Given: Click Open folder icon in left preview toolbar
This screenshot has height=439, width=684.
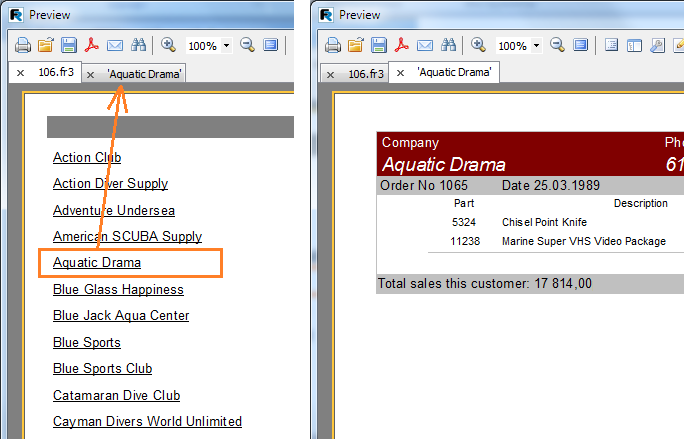Looking at the screenshot, I should coord(45,45).
